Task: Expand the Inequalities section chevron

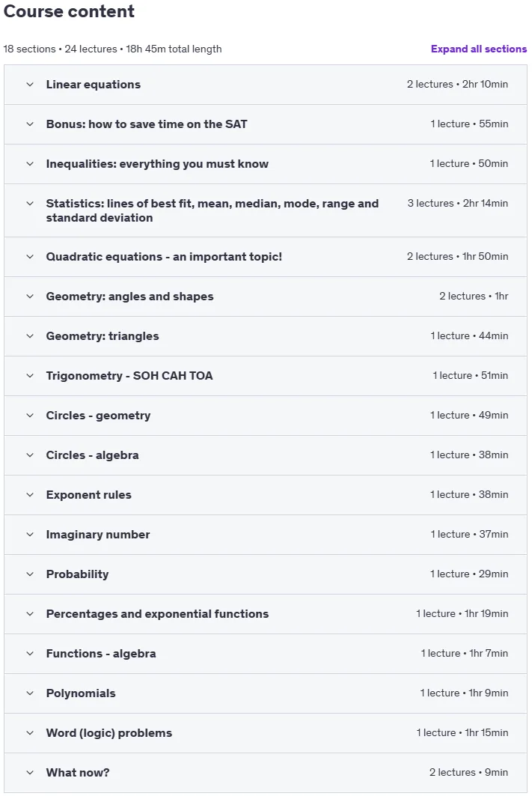Action: [x=30, y=163]
